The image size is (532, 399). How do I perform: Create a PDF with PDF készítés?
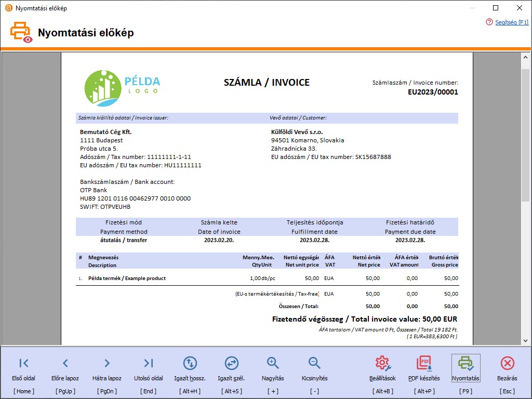click(424, 363)
